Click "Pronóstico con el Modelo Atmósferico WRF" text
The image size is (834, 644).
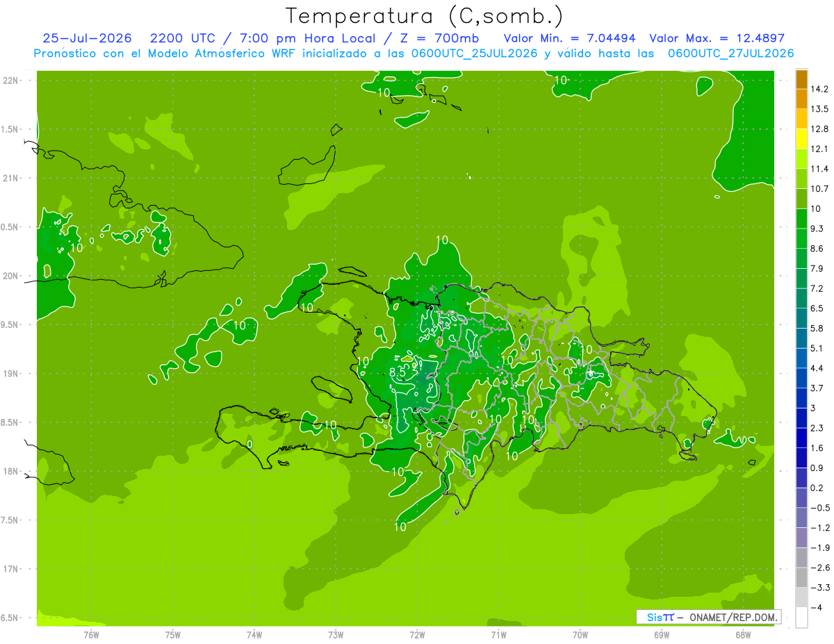point(165,53)
